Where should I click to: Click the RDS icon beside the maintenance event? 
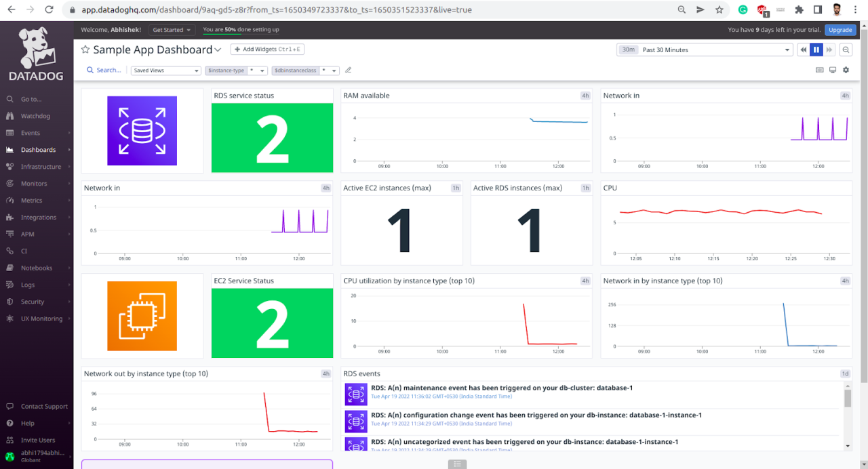355,394
